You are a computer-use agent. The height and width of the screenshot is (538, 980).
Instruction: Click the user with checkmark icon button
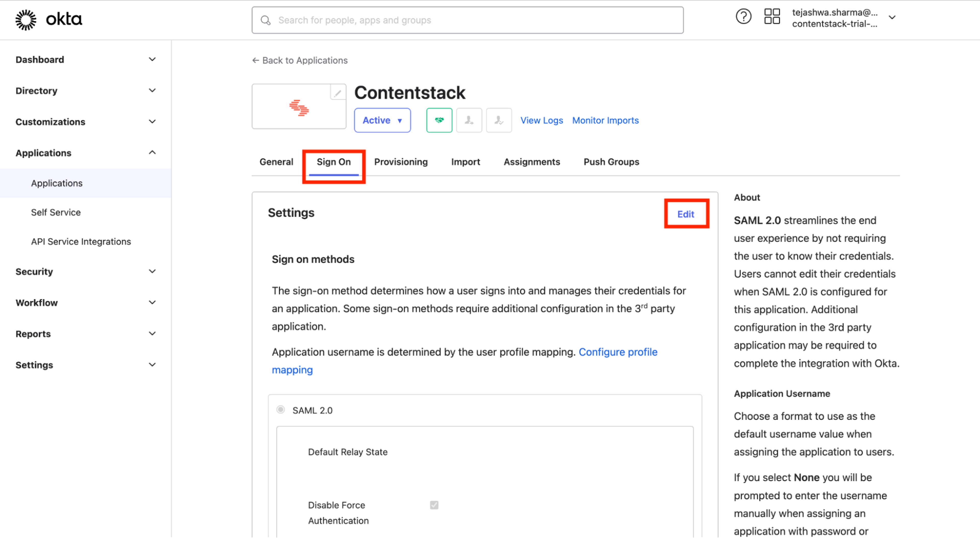click(x=498, y=120)
